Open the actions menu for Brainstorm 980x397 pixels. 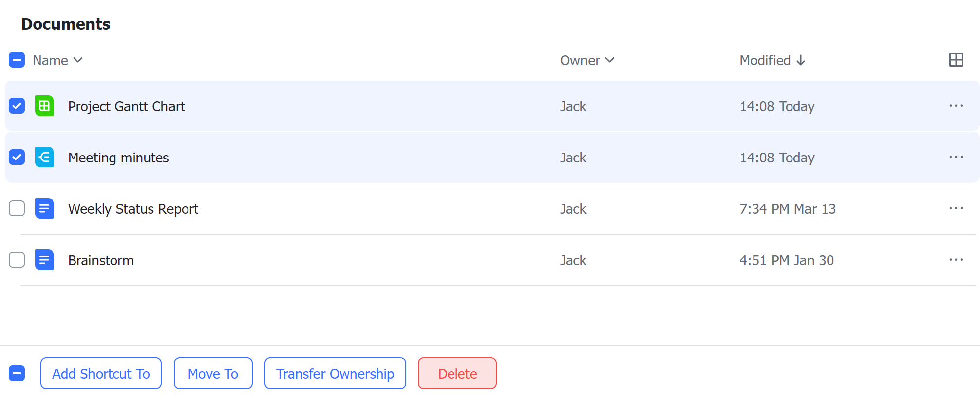(x=956, y=260)
